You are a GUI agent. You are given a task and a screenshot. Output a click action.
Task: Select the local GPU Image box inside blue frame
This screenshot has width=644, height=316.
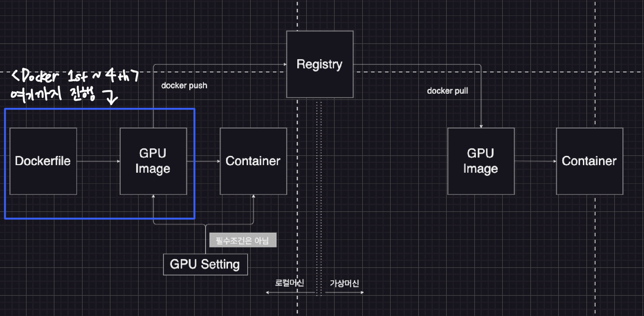(x=153, y=161)
